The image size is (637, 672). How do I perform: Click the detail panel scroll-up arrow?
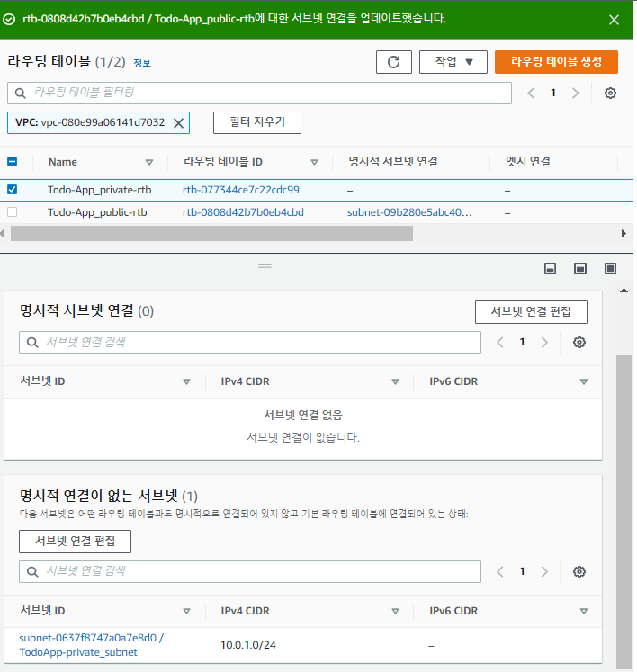[624, 291]
